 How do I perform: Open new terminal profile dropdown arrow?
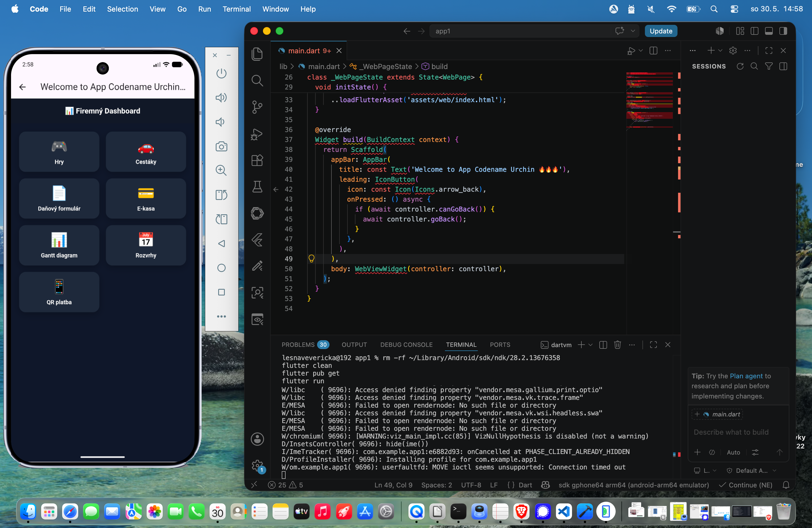(x=590, y=345)
